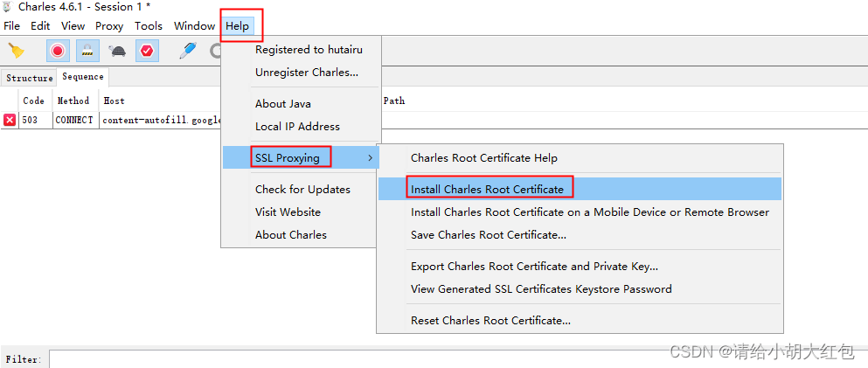The height and width of the screenshot is (368, 868).
Task: Click the red X error icon on row 503
Action: (x=10, y=120)
